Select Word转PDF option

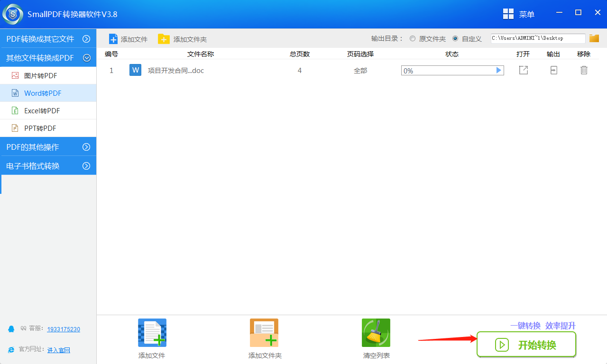(48, 93)
